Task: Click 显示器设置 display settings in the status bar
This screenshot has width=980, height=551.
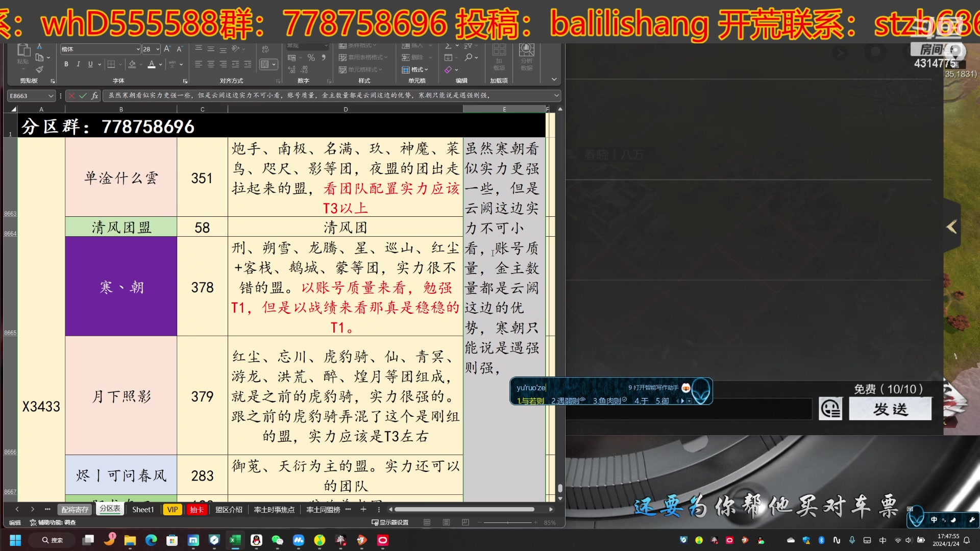Action: (x=390, y=522)
